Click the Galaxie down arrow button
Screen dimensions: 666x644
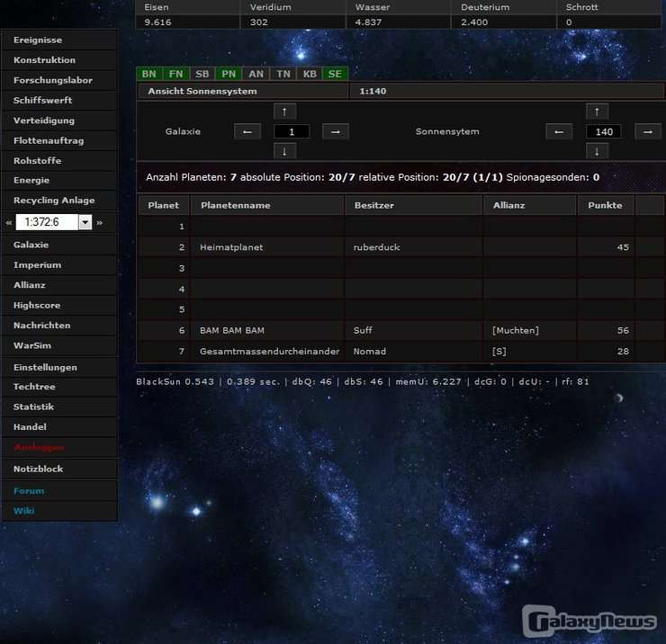(284, 151)
